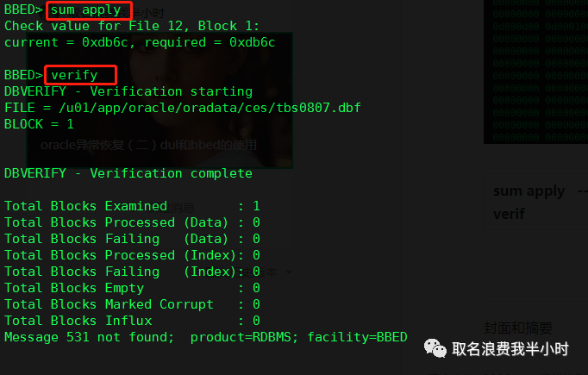
Task: Click the faded article thumbnail behind terminal
Action: coord(160,100)
